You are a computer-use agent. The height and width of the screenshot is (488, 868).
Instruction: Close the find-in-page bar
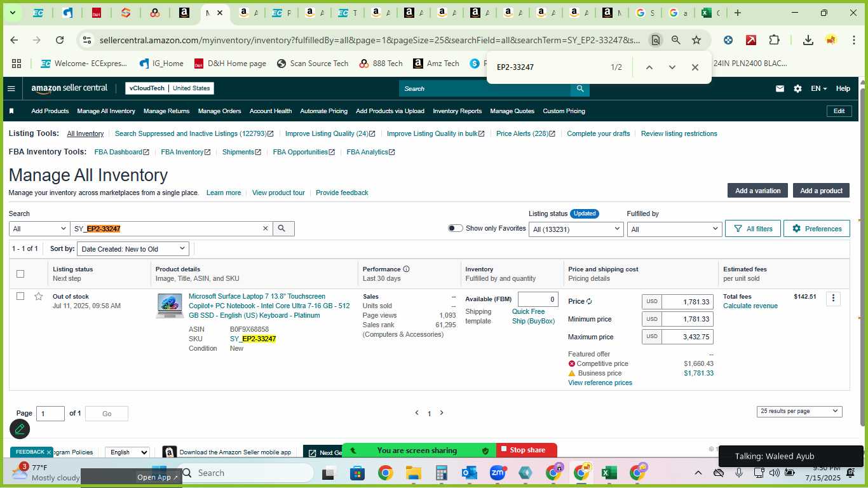click(695, 67)
